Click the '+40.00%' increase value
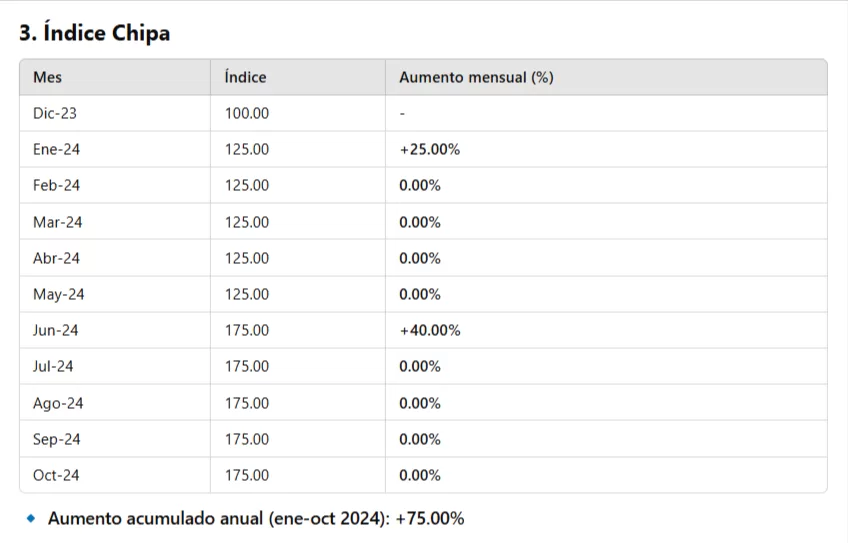Screen dimensions: 848x543 [429, 330]
